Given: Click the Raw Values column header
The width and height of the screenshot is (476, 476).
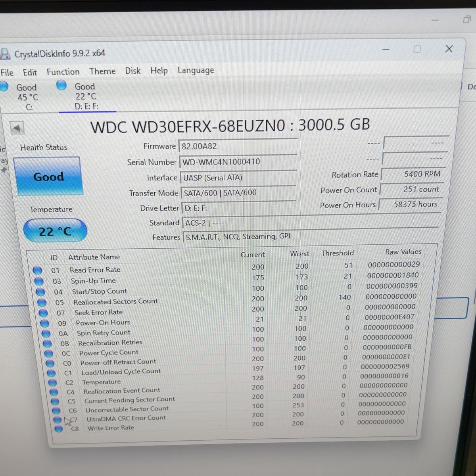Looking at the screenshot, I should pyautogui.click(x=403, y=252).
